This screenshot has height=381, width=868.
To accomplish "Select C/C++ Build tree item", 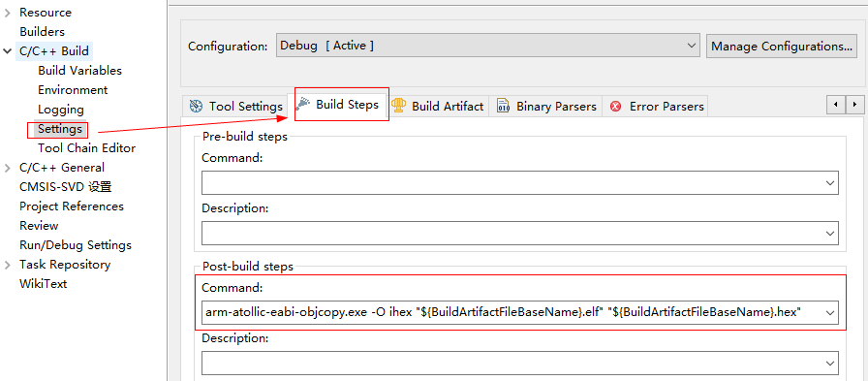I will [x=53, y=51].
